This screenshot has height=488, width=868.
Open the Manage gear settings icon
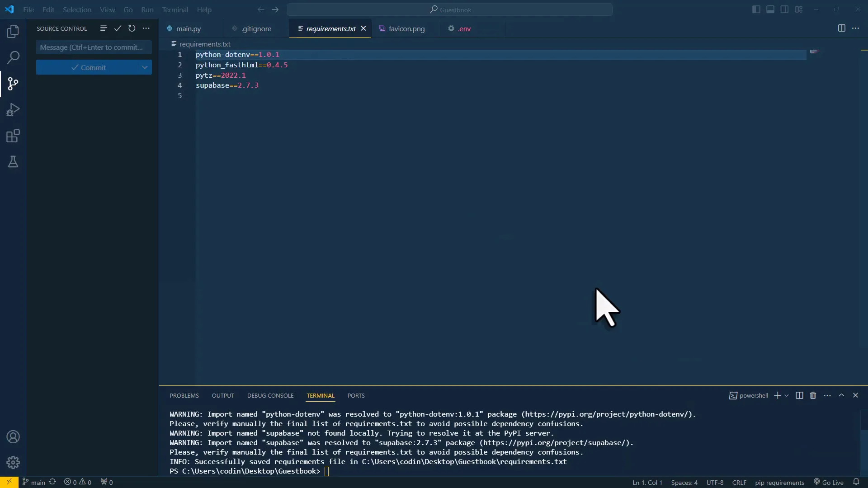coord(13,462)
